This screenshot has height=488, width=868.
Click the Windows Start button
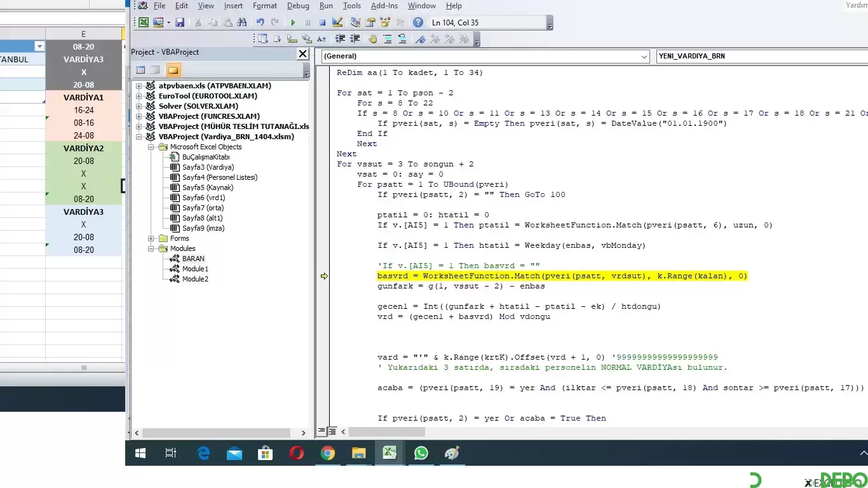(140, 453)
